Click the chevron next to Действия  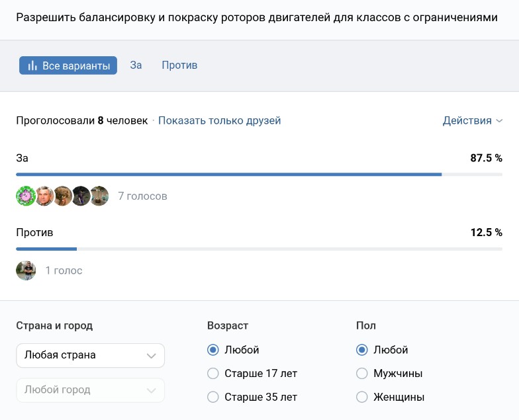(498, 121)
